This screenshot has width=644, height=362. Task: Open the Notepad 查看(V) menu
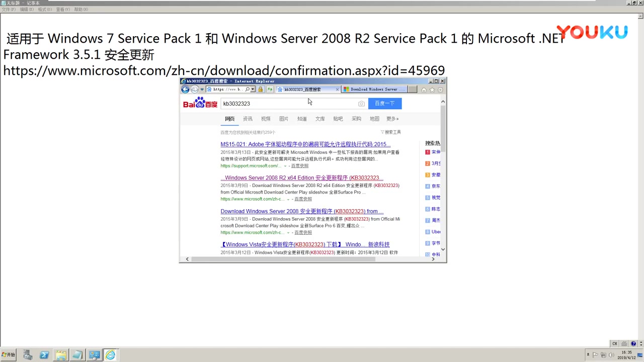coord(63,10)
